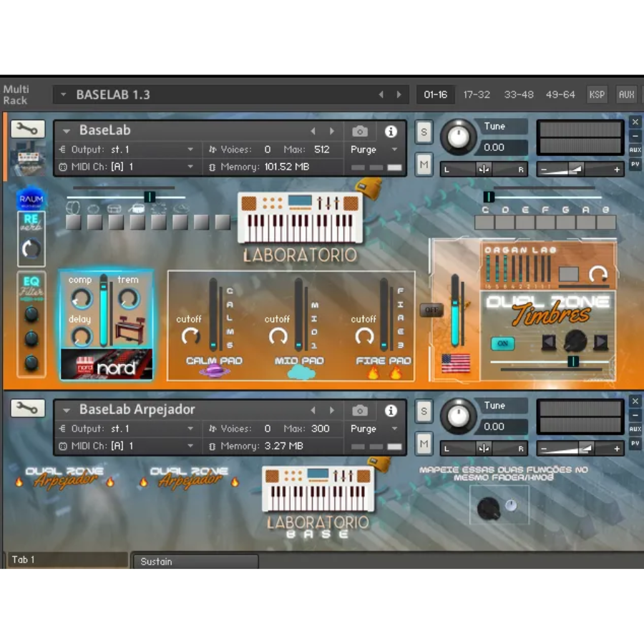This screenshot has height=644, width=644.
Task: Click the BaseLab Tune knob
Action: click(x=459, y=137)
